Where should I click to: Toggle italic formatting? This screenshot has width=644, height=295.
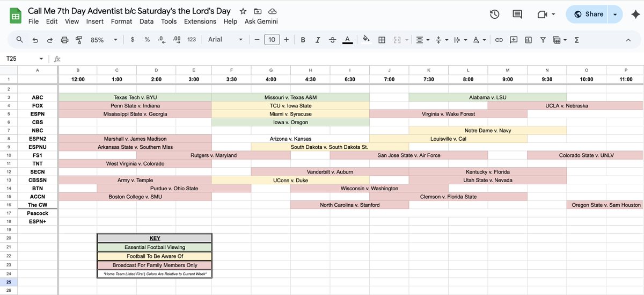tap(318, 40)
